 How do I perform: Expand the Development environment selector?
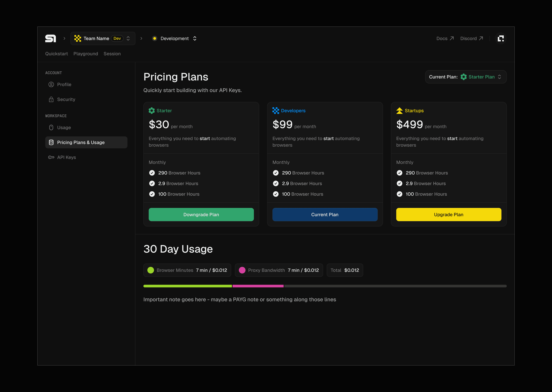point(175,38)
